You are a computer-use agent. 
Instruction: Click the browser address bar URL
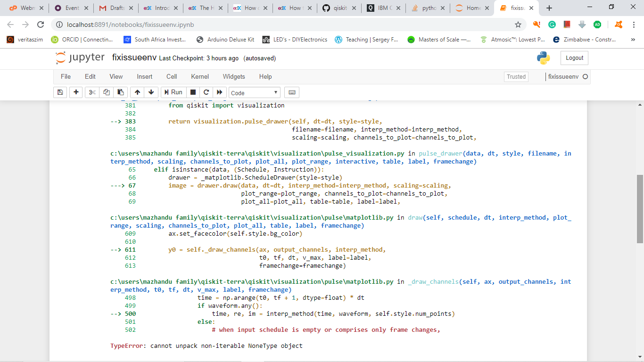point(131,25)
